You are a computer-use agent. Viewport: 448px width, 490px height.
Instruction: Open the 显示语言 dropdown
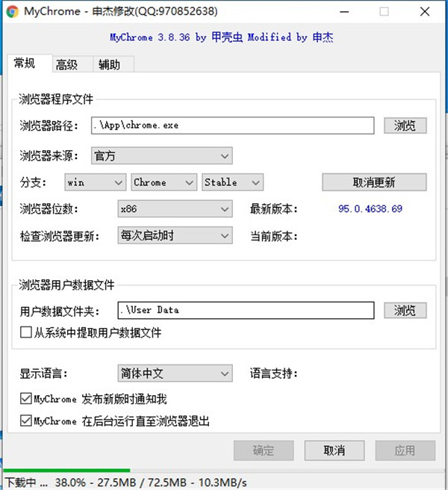[x=175, y=373]
